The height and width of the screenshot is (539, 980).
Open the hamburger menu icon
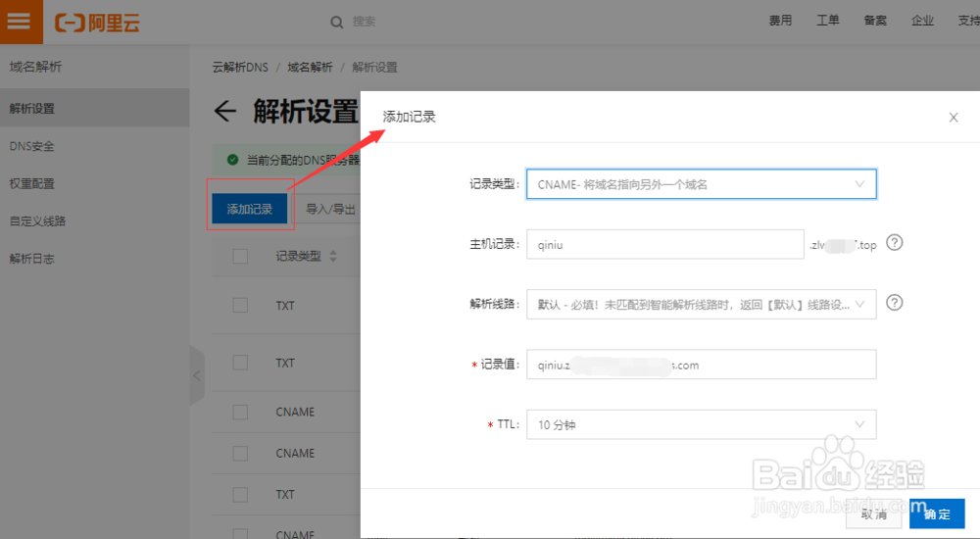pyautogui.click(x=19, y=22)
